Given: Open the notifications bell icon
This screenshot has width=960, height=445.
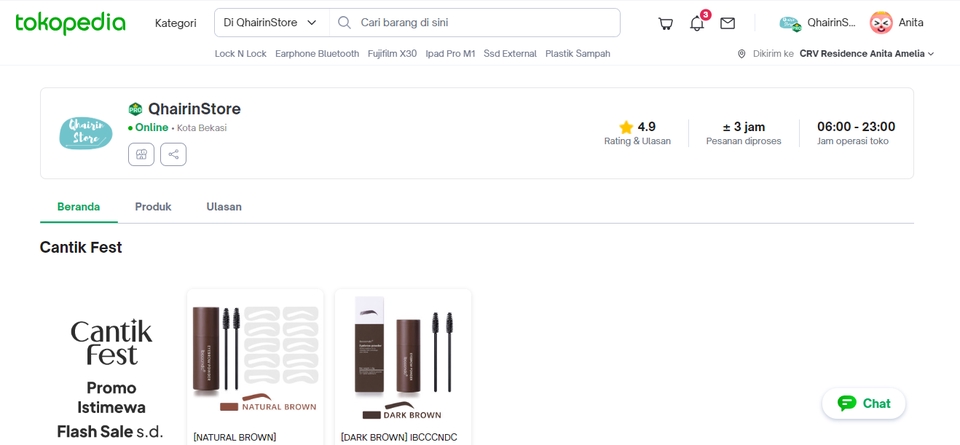Looking at the screenshot, I should (697, 23).
